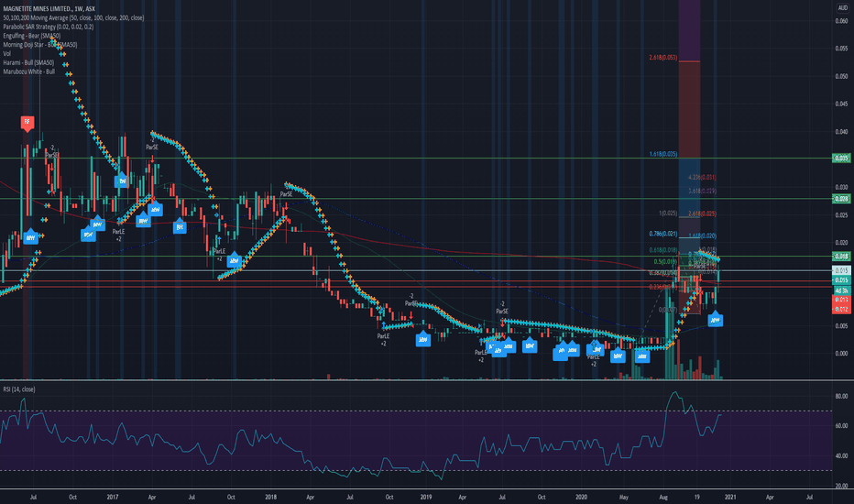Select the 1.618(0.035) Fibonacci level label
Image resolution: width=854 pixels, height=504 pixels.
click(x=662, y=154)
